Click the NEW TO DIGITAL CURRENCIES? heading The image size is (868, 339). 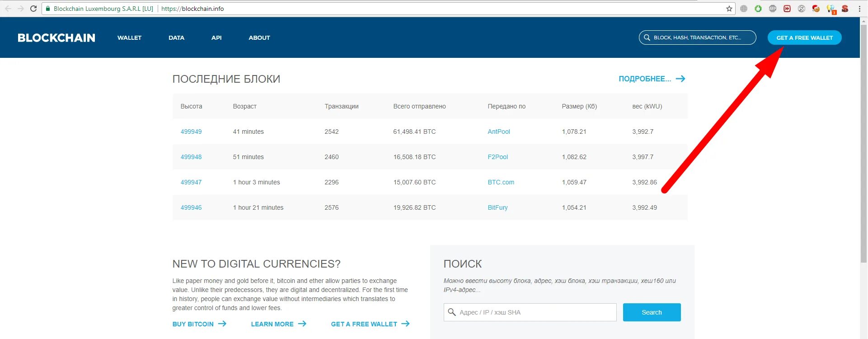point(256,264)
